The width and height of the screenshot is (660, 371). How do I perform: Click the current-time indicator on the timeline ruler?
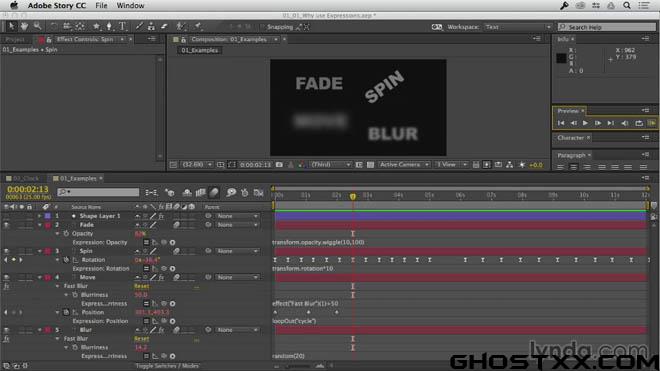pyautogui.click(x=353, y=196)
